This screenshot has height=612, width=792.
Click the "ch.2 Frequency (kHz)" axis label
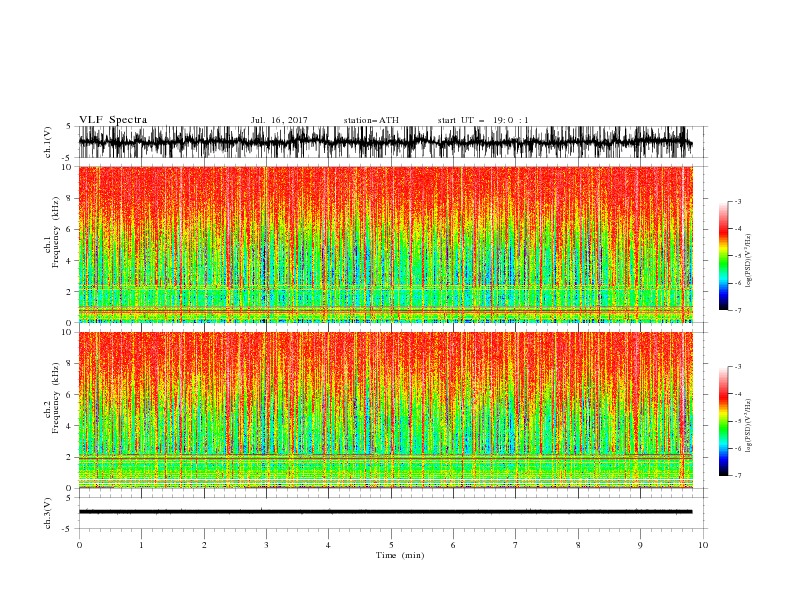[52, 398]
